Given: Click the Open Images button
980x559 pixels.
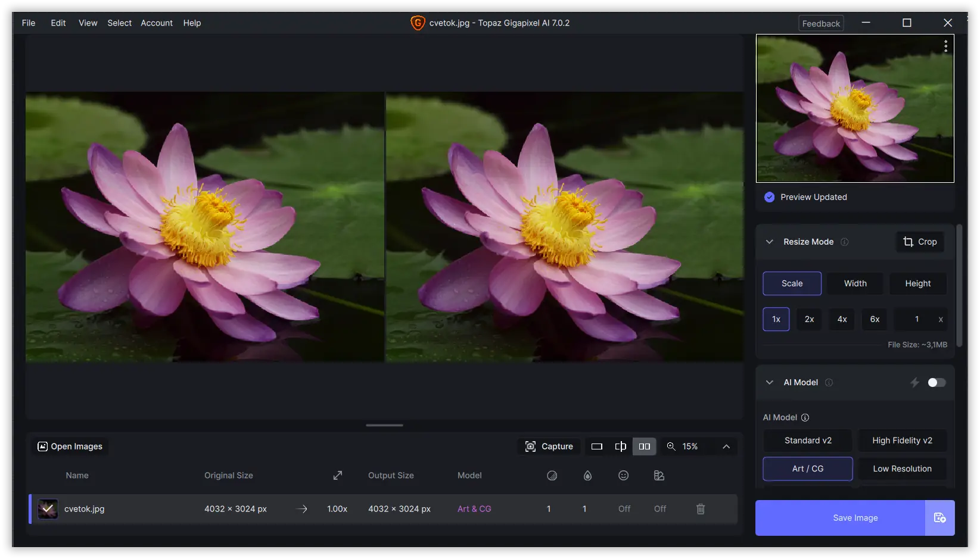Looking at the screenshot, I should point(70,446).
